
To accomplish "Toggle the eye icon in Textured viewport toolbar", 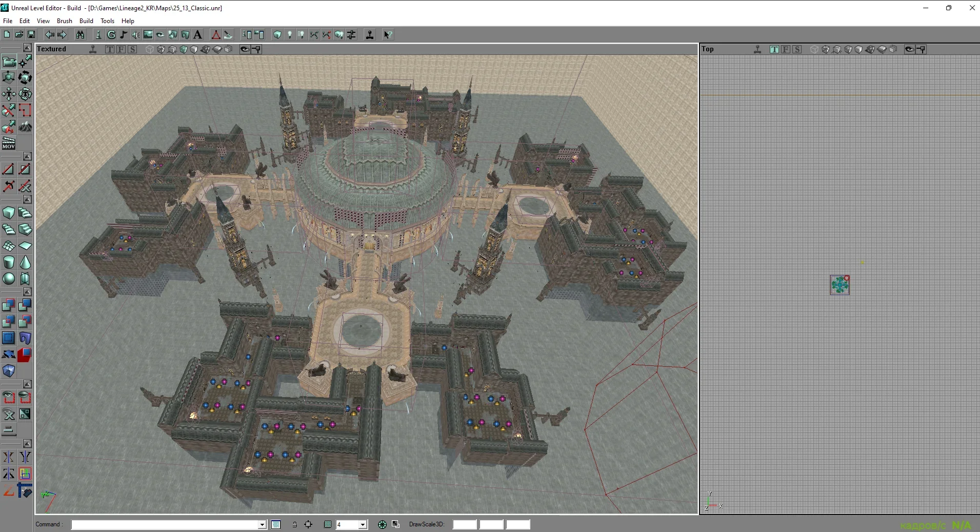I will pyautogui.click(x=245, y=49).
